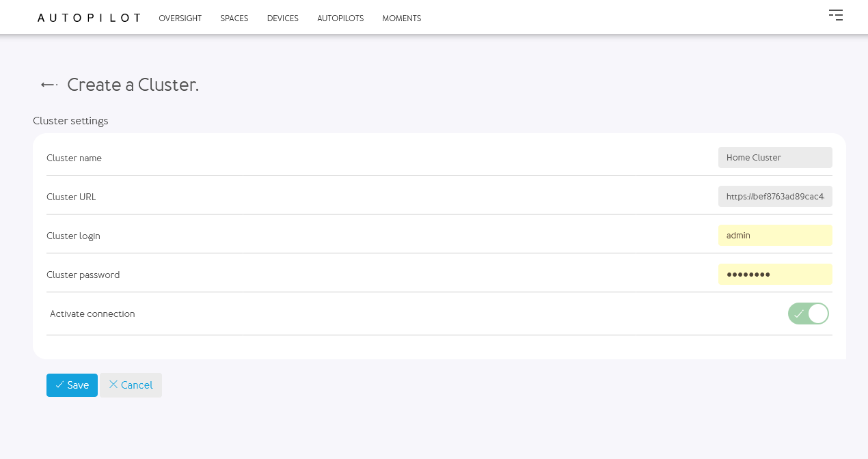Click the Cluster name label
This screenshot has width=868, height=459.
click(74, 158)
